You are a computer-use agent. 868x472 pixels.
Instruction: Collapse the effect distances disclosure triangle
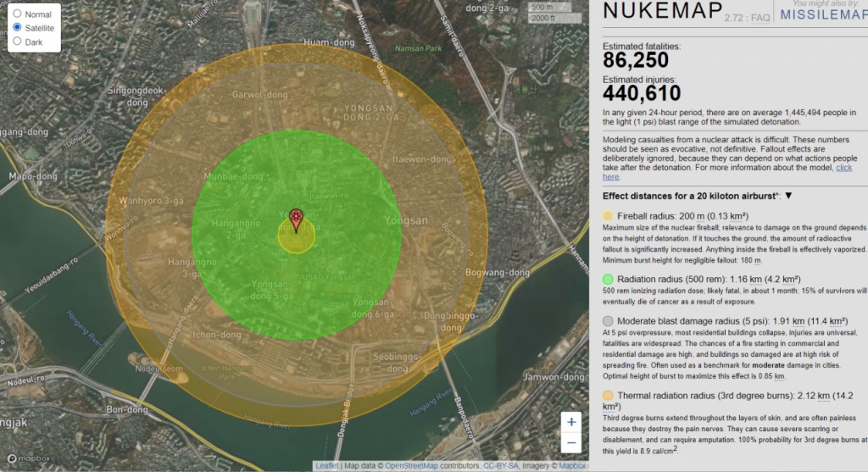[788, 196]
